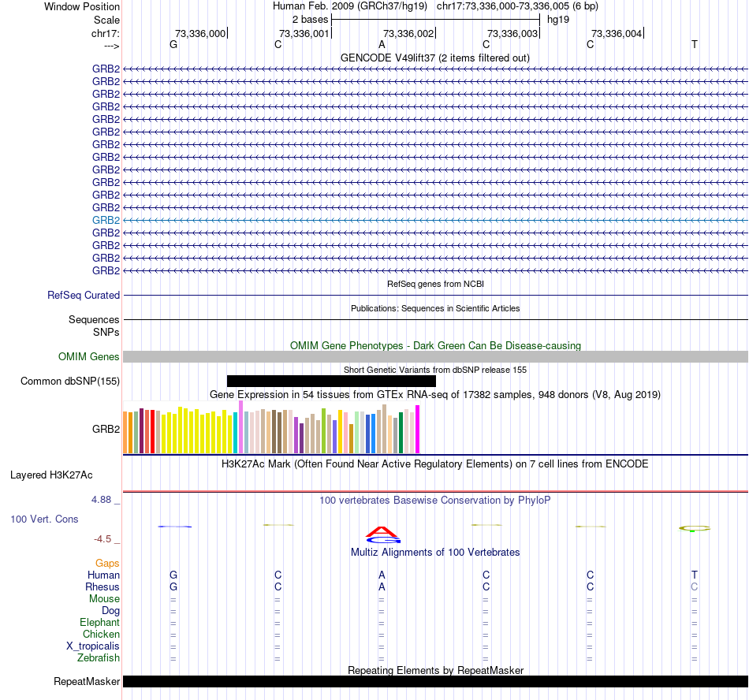Click the grayed C base in Rhesus row
The height and width of the screenshot is (700, 749).
695,586
